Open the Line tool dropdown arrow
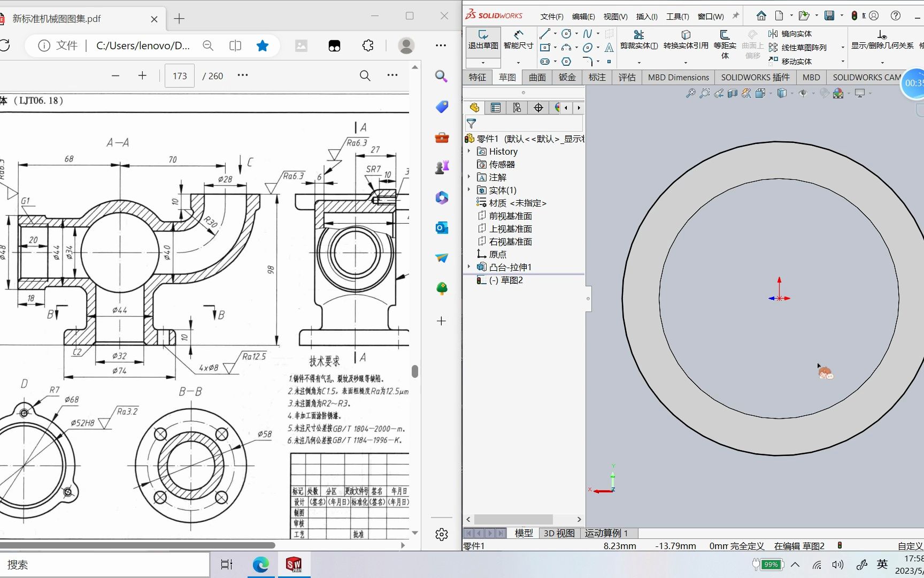Viewport: 924px width, 578px height. pos(555,34)
